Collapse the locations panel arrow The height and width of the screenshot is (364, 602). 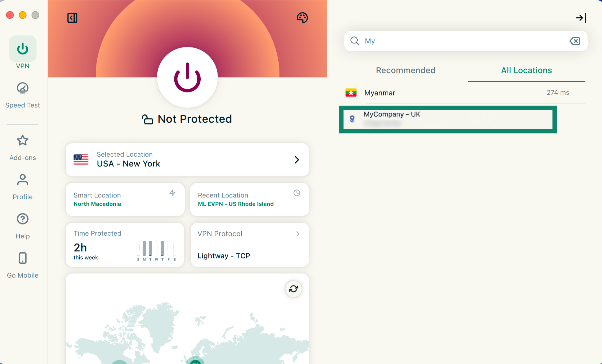tap(581, 18)
